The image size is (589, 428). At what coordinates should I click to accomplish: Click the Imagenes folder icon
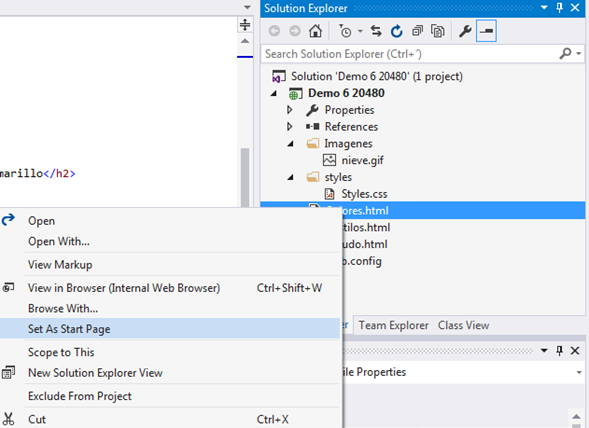click(313, 144)
